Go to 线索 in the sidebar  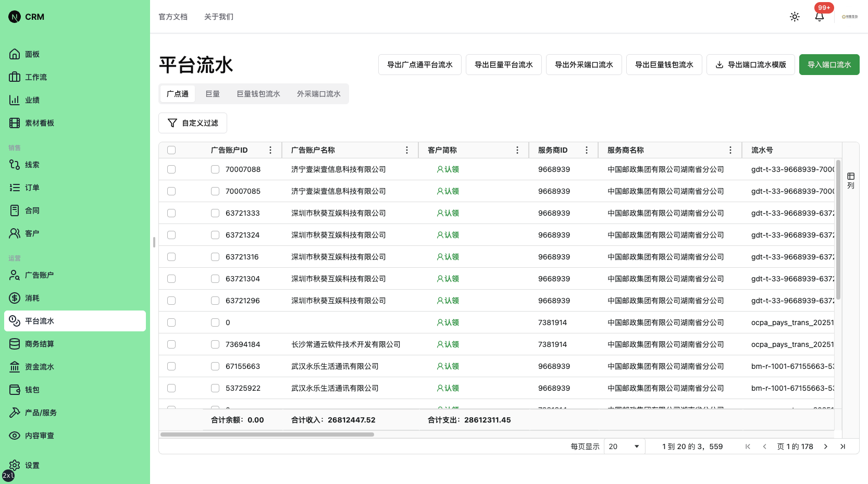click(x=32, y=165)
